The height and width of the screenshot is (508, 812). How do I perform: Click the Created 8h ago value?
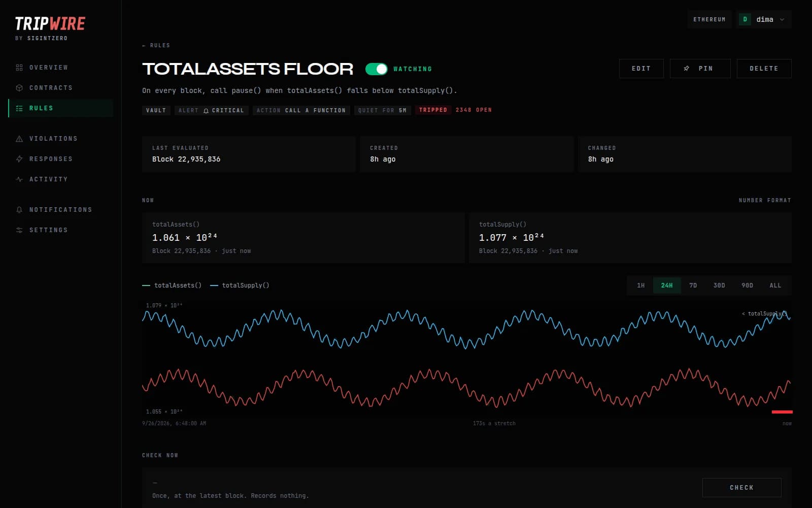coord(383,160)
